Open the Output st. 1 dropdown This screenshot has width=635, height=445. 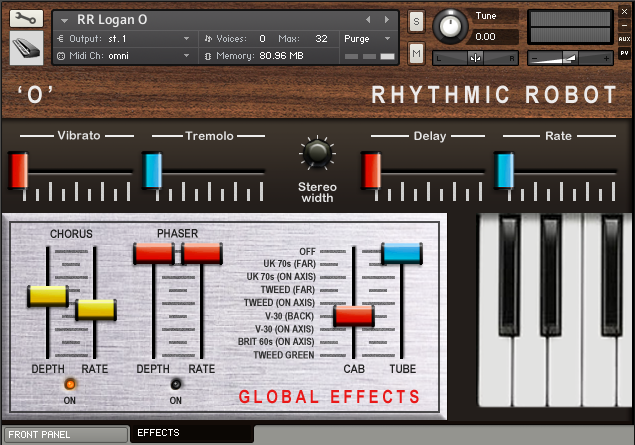click(x=124, y=39)
